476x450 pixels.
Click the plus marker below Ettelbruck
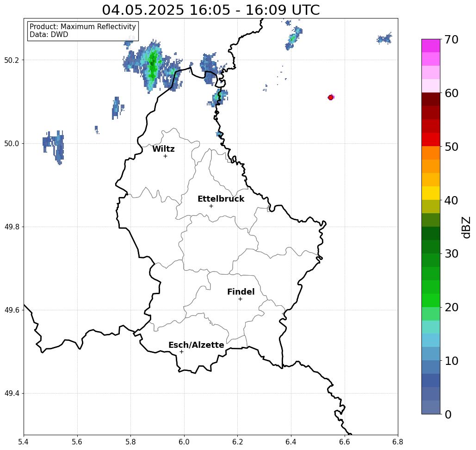(211, 206)
